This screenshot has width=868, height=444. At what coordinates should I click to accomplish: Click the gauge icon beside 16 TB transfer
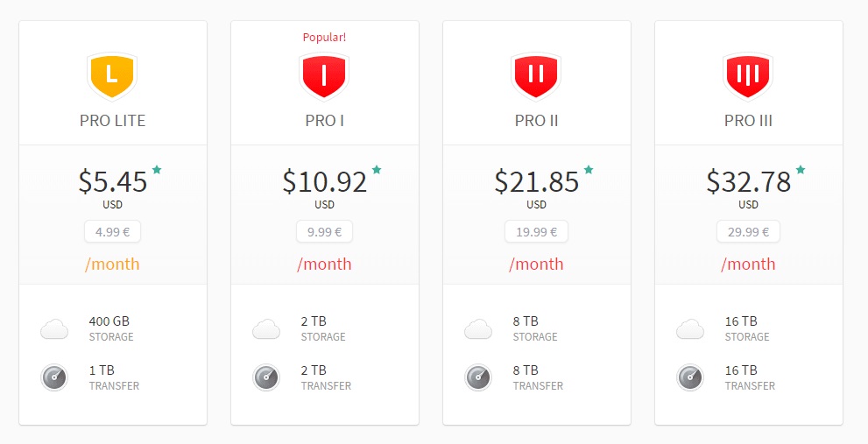(690, 378)
